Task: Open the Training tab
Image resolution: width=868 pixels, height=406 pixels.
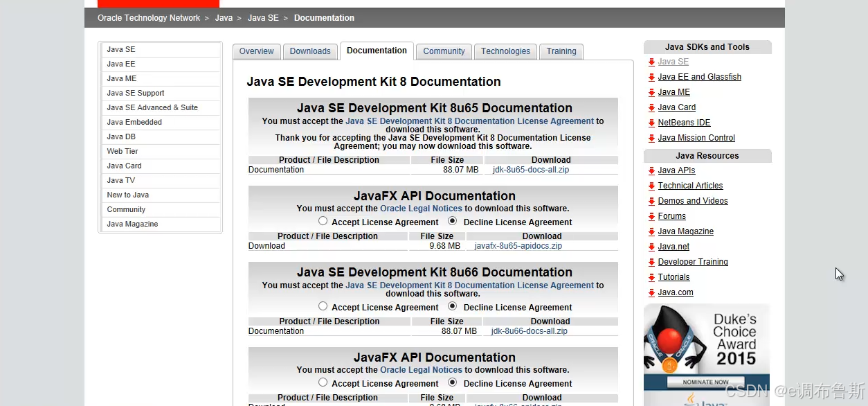Action: point(561,51)
